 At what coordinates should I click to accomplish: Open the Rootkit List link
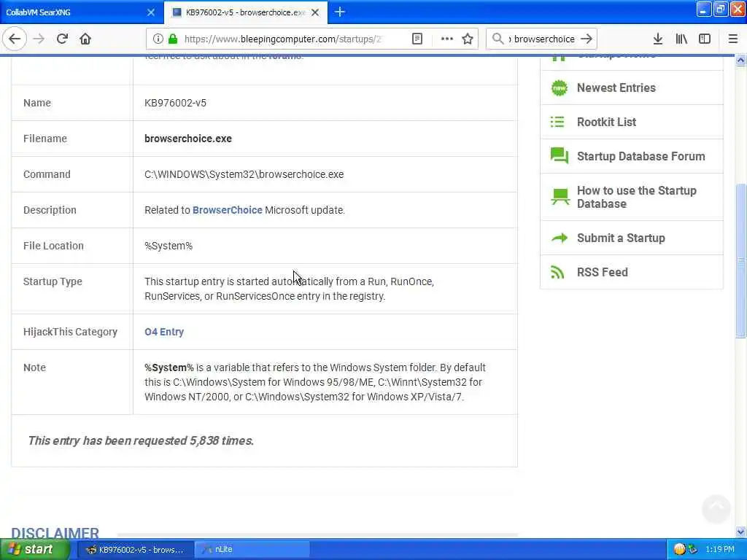(606, 122)
